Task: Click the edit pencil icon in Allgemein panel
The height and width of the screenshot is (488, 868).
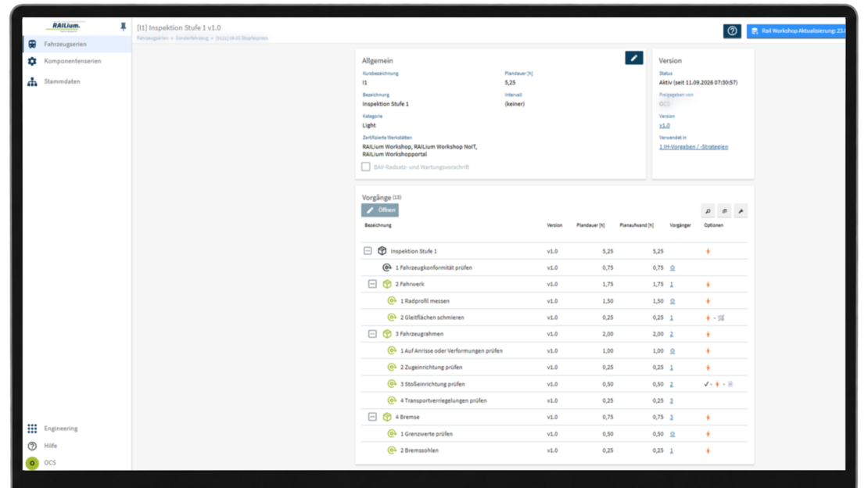Action: click(x=634, y=58)
